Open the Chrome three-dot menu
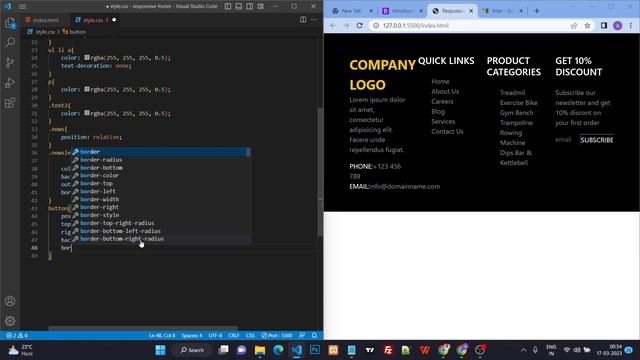640x360 pixels. coord(631,25)
